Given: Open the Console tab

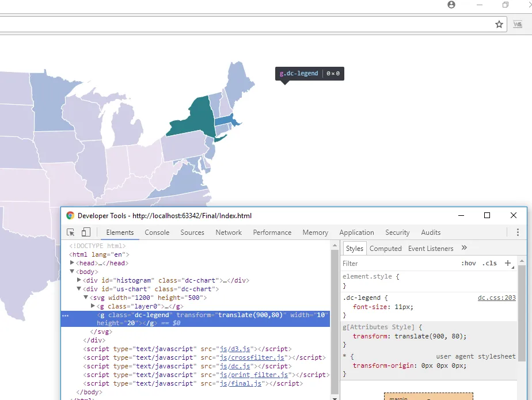Looking at the screenshot, I should [157, 233].
